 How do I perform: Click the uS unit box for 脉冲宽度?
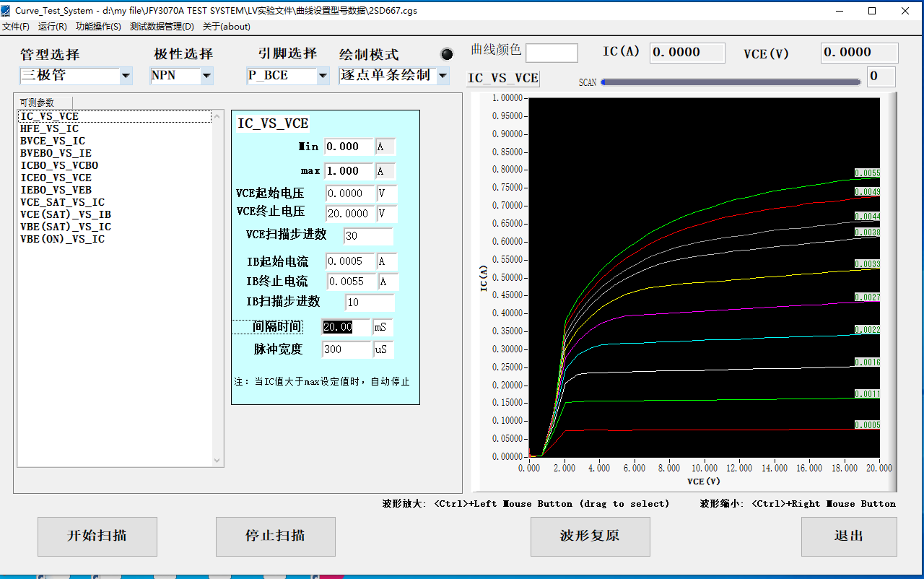tap(382, 349)
